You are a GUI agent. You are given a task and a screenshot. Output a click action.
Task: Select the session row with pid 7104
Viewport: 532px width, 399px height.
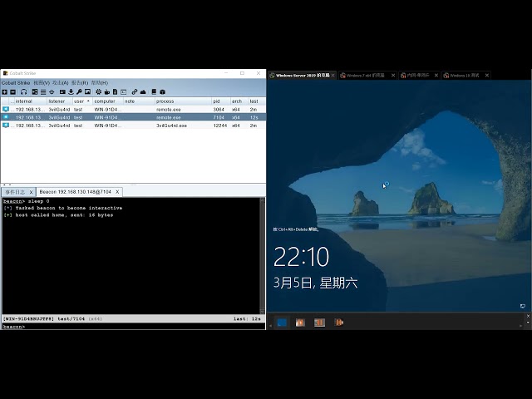pos(133,117)
